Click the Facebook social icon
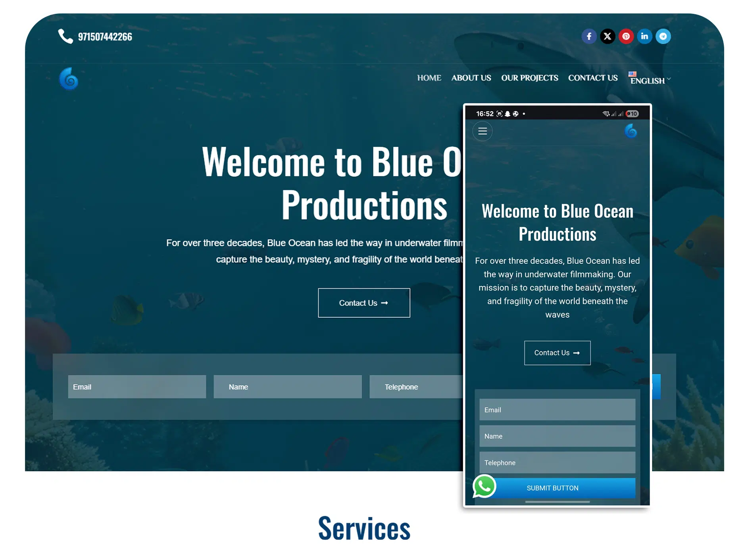 pos(589,36)
